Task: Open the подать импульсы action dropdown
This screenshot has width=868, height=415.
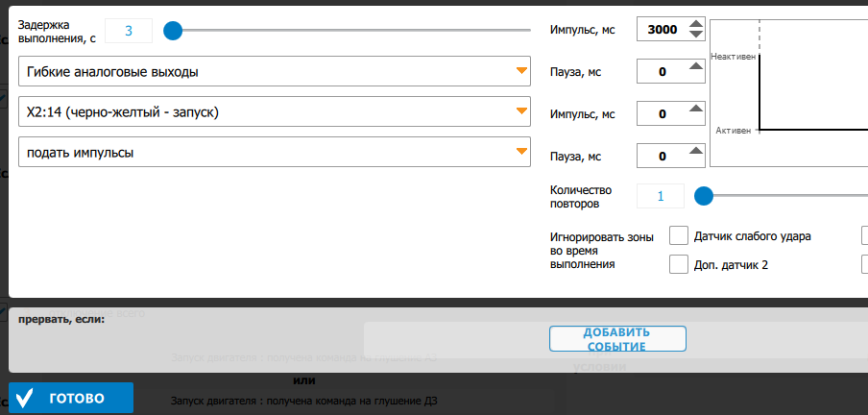Action: (x=275, y=152)
